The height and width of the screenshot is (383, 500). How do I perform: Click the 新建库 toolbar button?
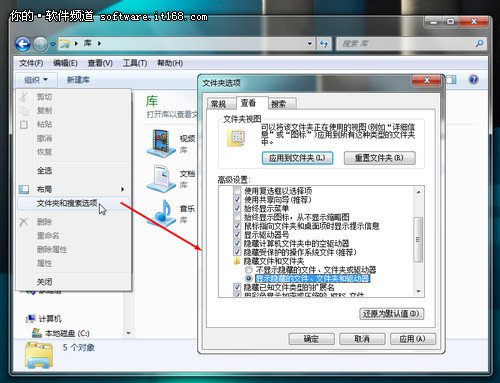click(78, 80)
